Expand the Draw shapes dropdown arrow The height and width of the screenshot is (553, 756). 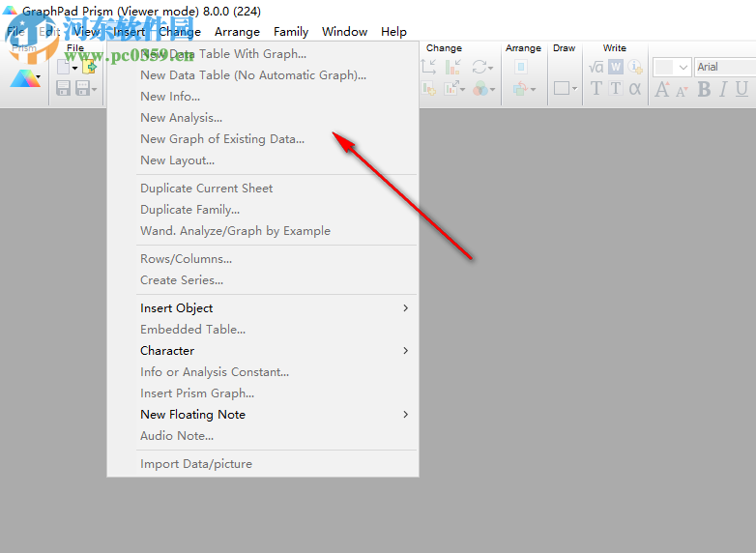pos(574,89)
